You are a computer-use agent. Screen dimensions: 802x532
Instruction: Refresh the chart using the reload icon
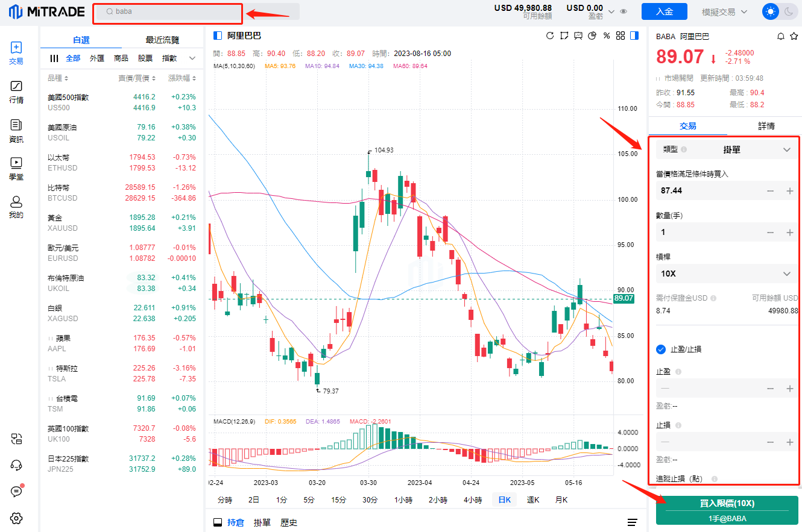tap(550, 36)
